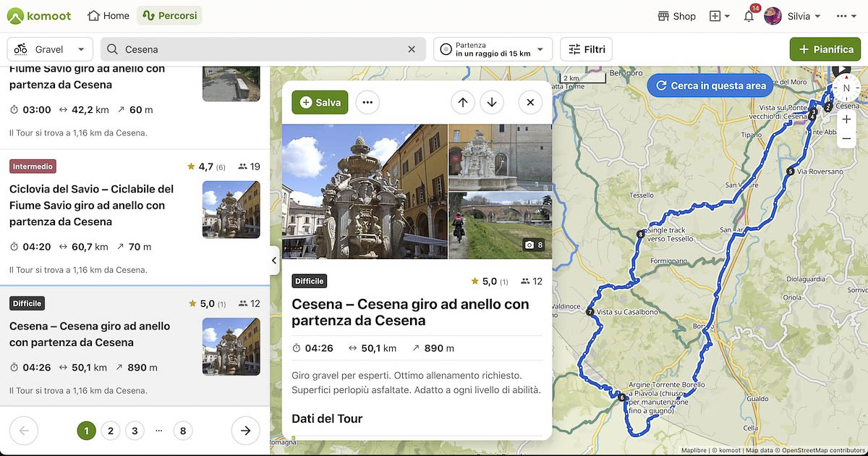Zoom in on the map

[846, 119]
